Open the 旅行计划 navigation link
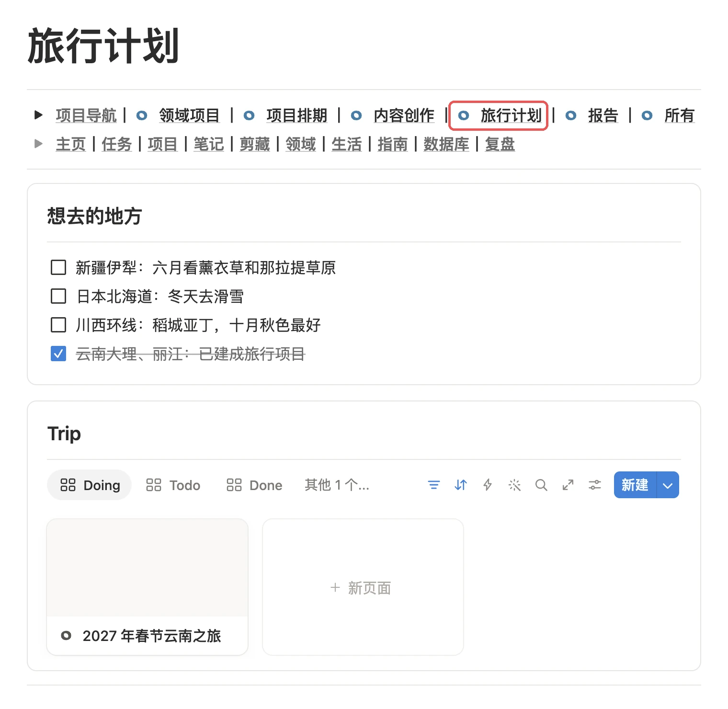The width and height of the screenshot is (728, 709). (512, 115)
